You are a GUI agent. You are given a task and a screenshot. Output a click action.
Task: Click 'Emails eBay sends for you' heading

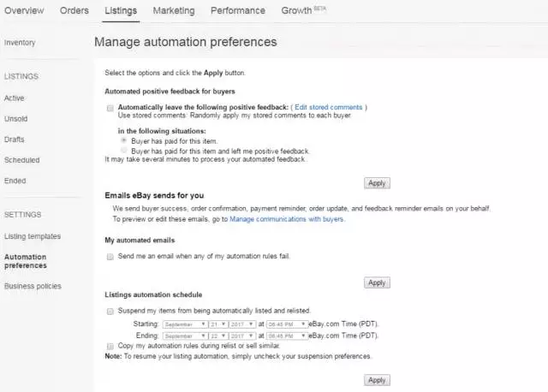click(154, 196)
